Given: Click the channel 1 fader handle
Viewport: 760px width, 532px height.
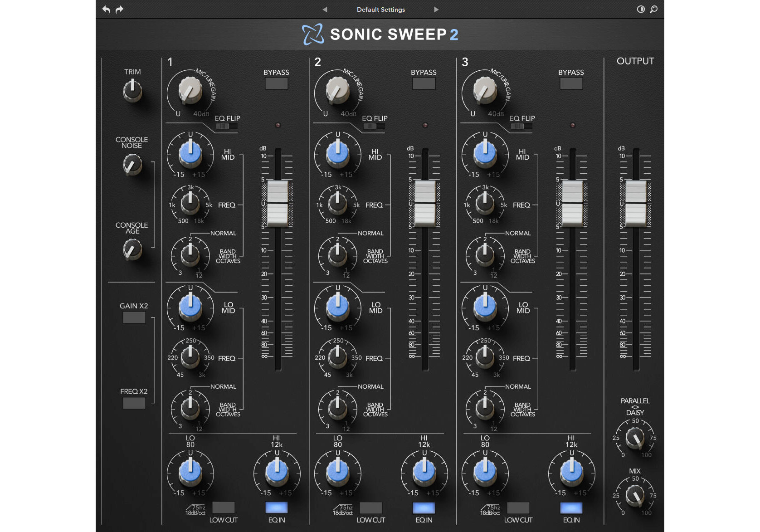Looking at the screenshot, I should 278,203.
